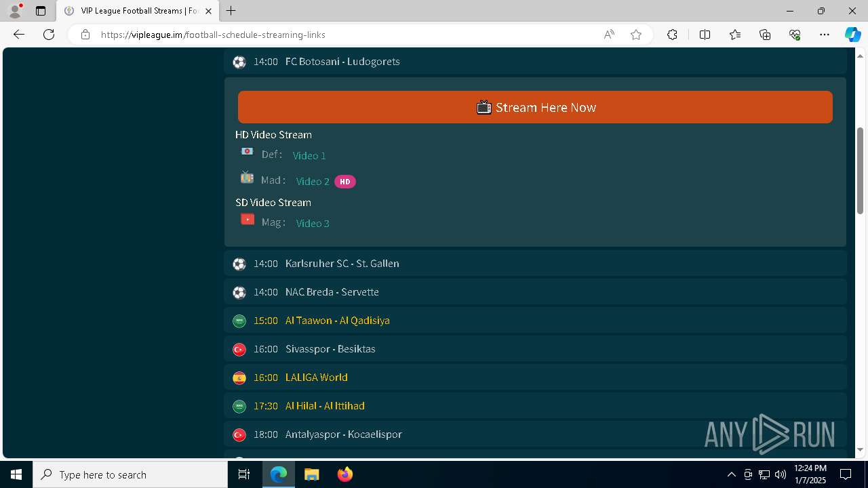Screen dimensions: 868x488
Task: Close the VIP League Football Streams tab
Action: point(208,11)
